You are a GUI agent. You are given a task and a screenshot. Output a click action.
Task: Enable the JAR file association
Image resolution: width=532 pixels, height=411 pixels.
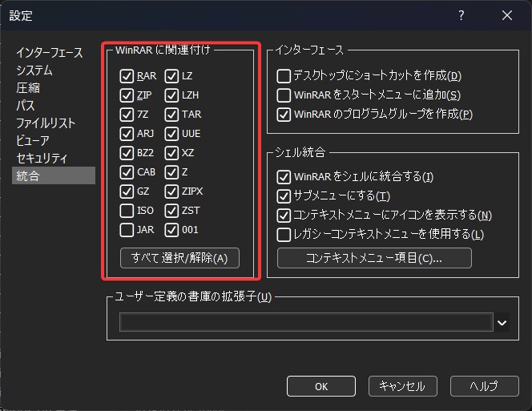(x=127, y=230)
